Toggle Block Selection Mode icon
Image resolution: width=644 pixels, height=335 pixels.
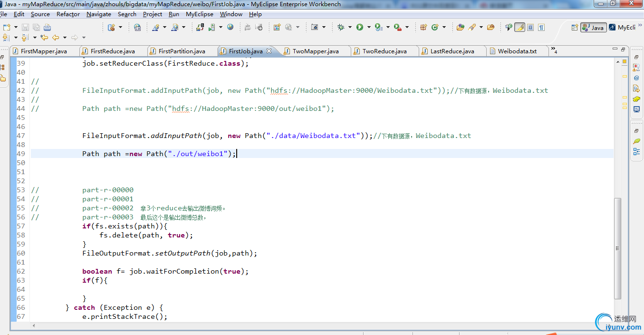[x=531, y=27]
